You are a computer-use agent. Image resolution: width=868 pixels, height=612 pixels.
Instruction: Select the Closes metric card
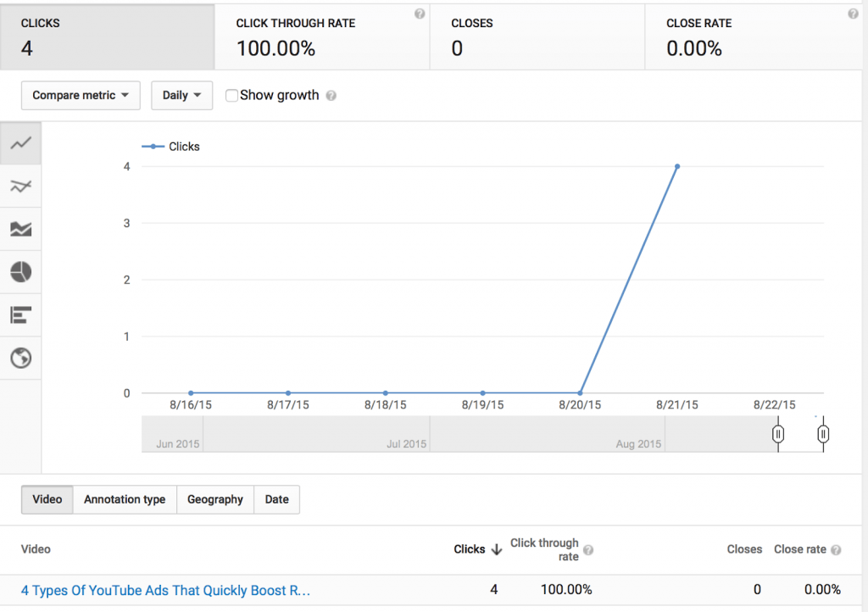[537, 36]
